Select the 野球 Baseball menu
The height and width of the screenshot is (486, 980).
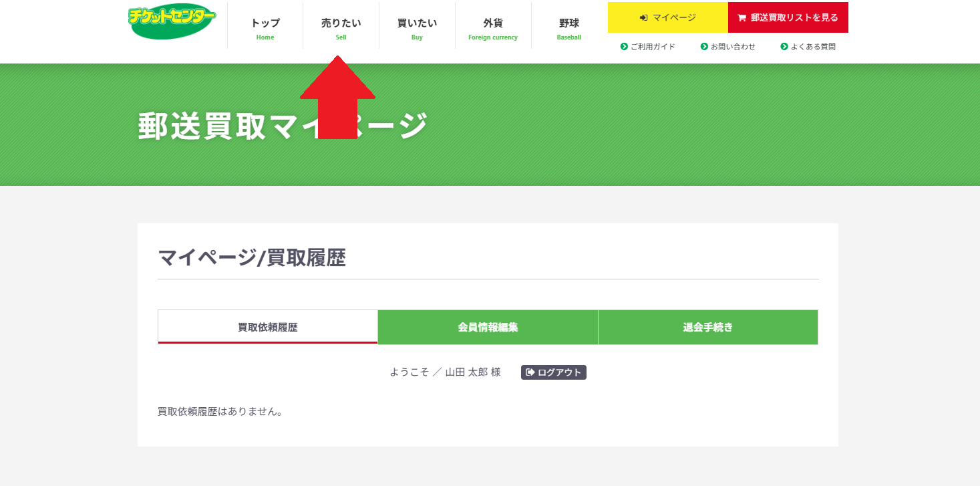(x=569, y=25)
